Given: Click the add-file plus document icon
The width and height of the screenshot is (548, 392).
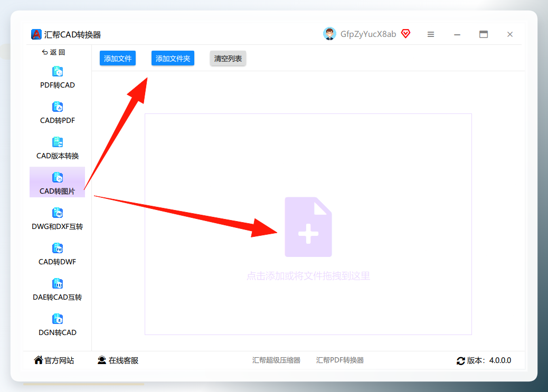Looking at the screenshot, I should tap(308, 227).
